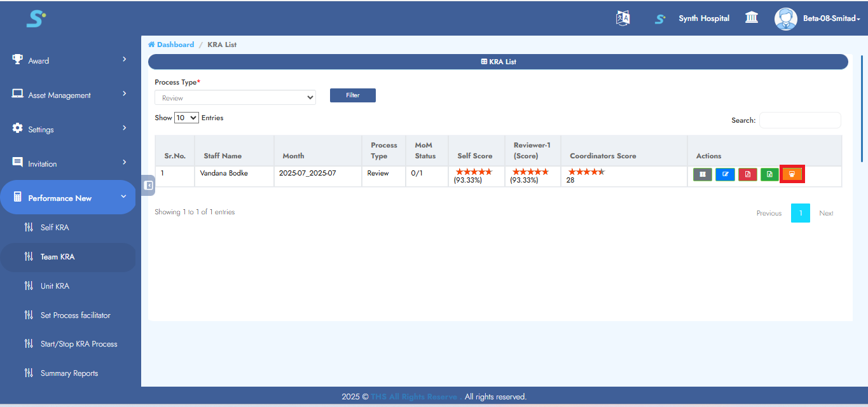868x407 pixels.
Task: Collapse the sidebar using the panel toggle
Action: 148,185
